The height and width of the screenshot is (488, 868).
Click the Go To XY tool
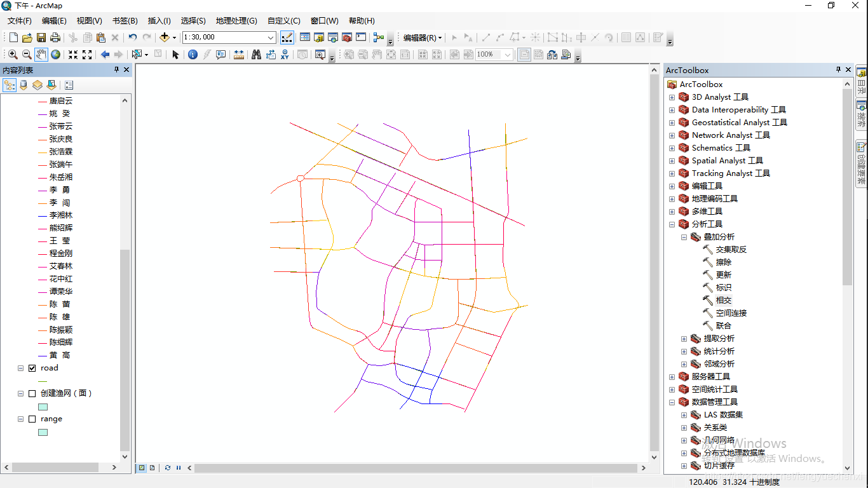point(284,55)
